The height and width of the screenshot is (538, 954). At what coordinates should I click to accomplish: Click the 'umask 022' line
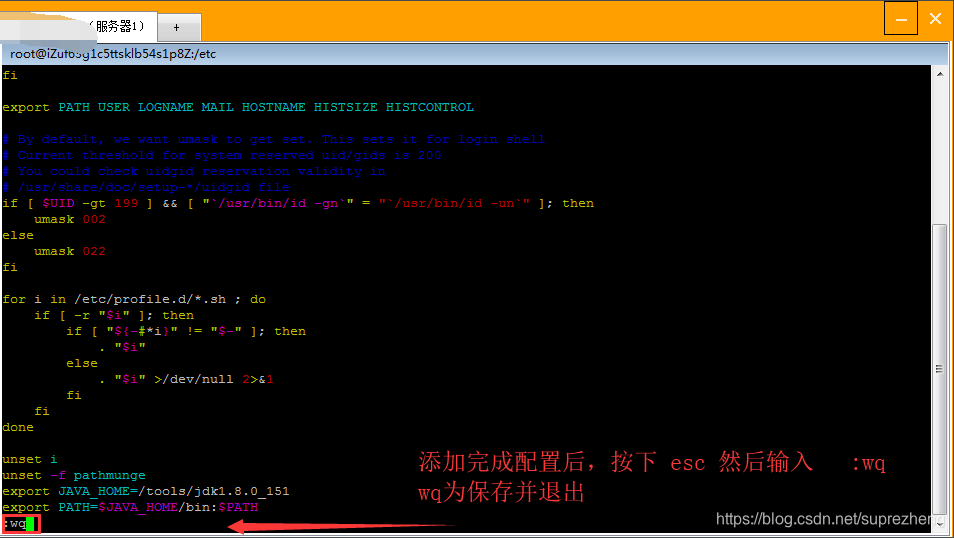point(69,251)
